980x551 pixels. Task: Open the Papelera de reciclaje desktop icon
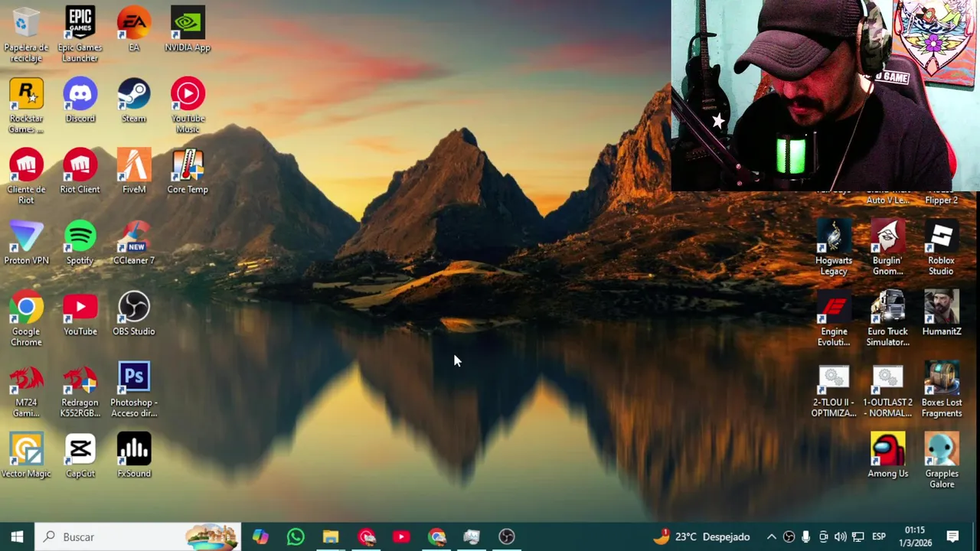click(26, 35)
